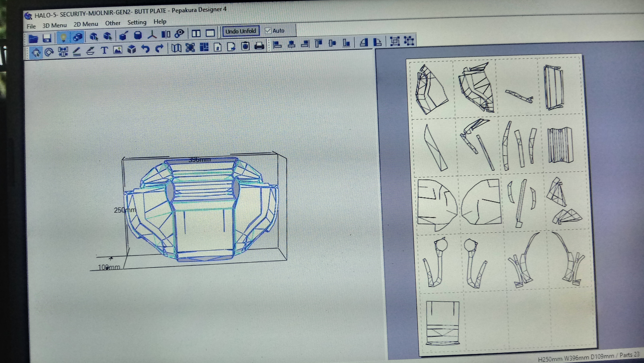This screenshot has width=644, height=363.
Task: Click the show axes icon
Action: (152, 35)
